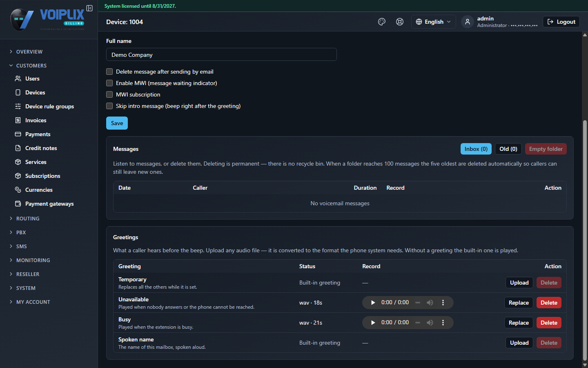Adjust the Unavailable greeting volume slider
This screenshot has width=588, height=368.
point(418,303)
